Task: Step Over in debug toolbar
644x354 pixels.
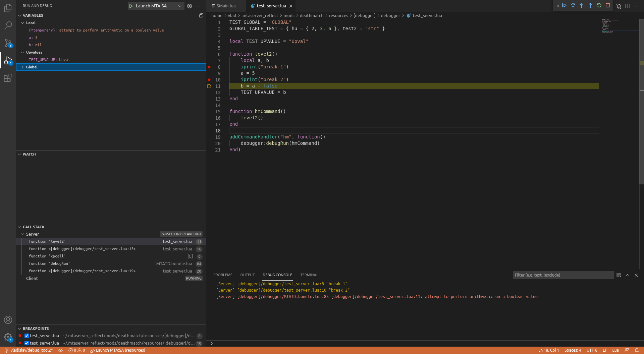Action: [x=573, y=6]
